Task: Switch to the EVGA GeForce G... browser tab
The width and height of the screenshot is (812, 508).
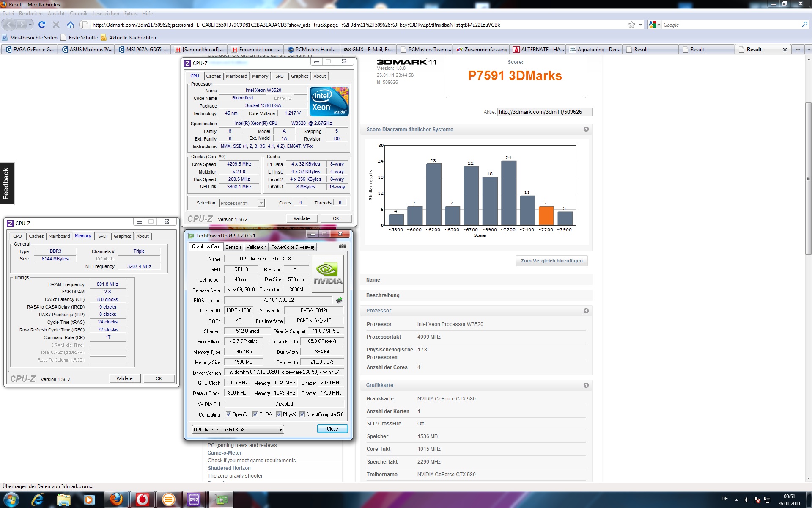Action: (30, 50)
